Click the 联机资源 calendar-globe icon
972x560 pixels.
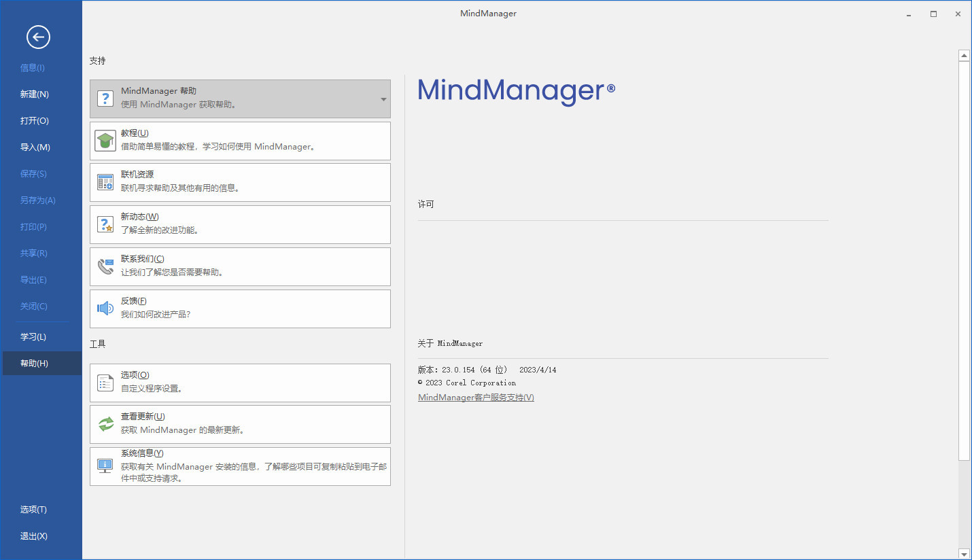click(x=105, y=182)
